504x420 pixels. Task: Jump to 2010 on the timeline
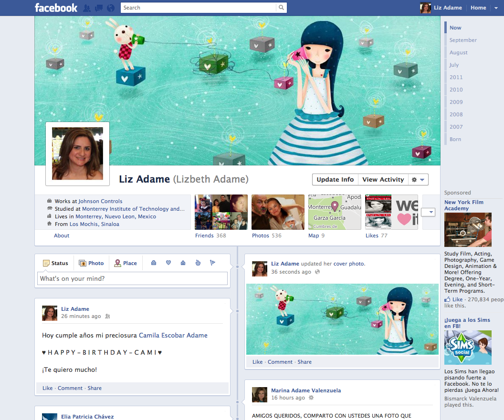456,90
